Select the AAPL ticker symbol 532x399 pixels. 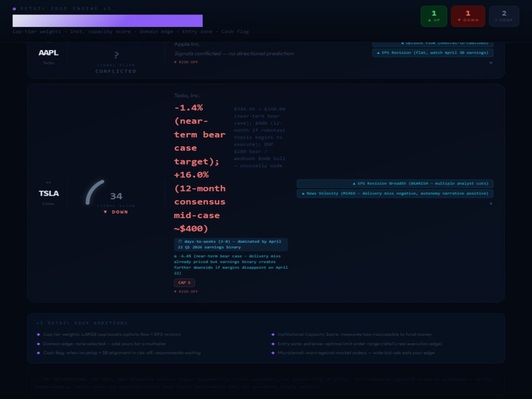pyautogui.click(x=48, y=53)
